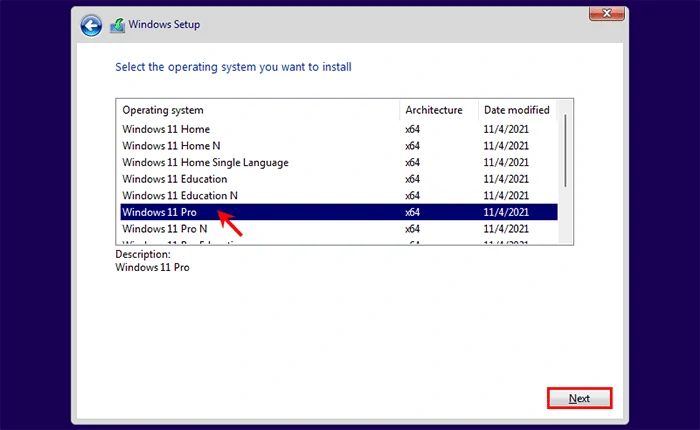Click the OS list vertical scrollbar thumb
The height and width of the screenshot is (430, 700).
point(565,150)
